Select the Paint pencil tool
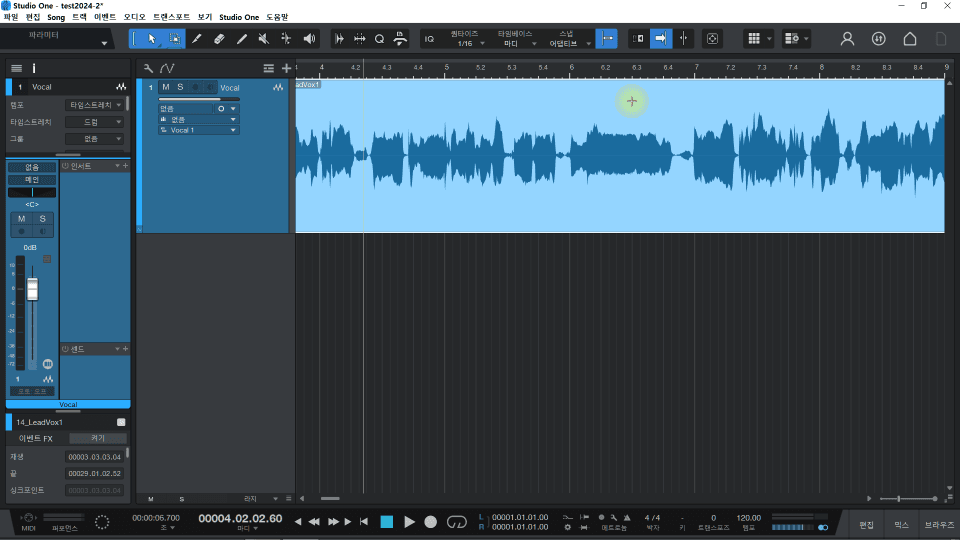Screen dimensions: 960x540 click(x=242, y=39)
